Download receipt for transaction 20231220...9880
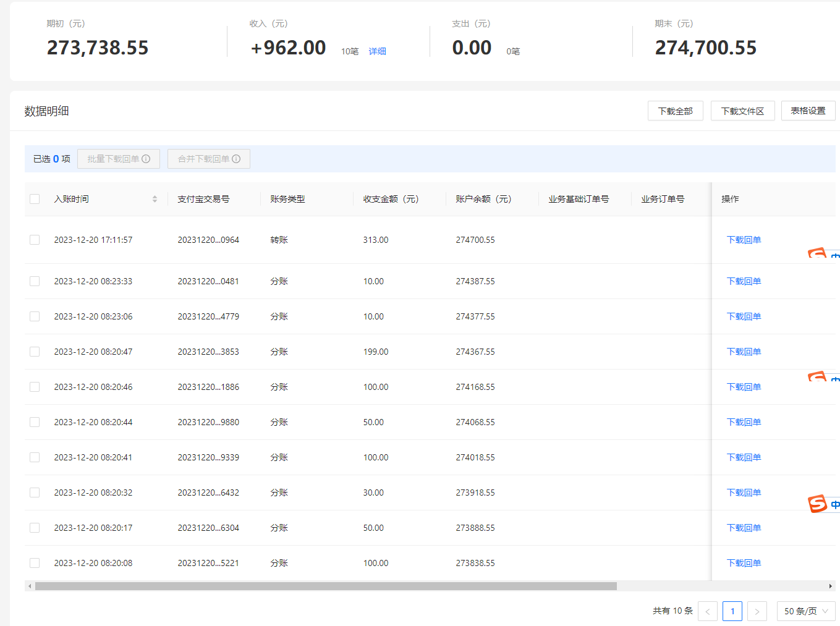The image size is (840, 626). click(744, 422)
